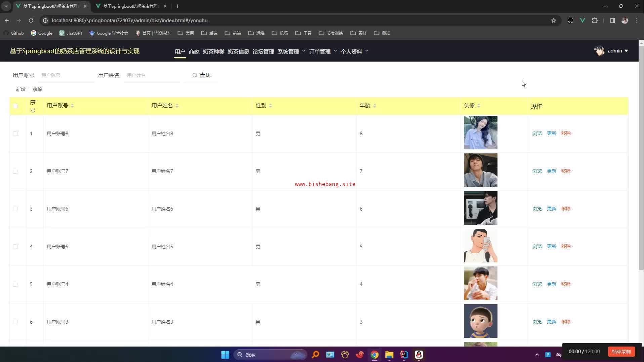The width and height of the screenshot is (644, 362).
Task: Open the browser extensions puzzle icon
Action: tap(595, 21)
